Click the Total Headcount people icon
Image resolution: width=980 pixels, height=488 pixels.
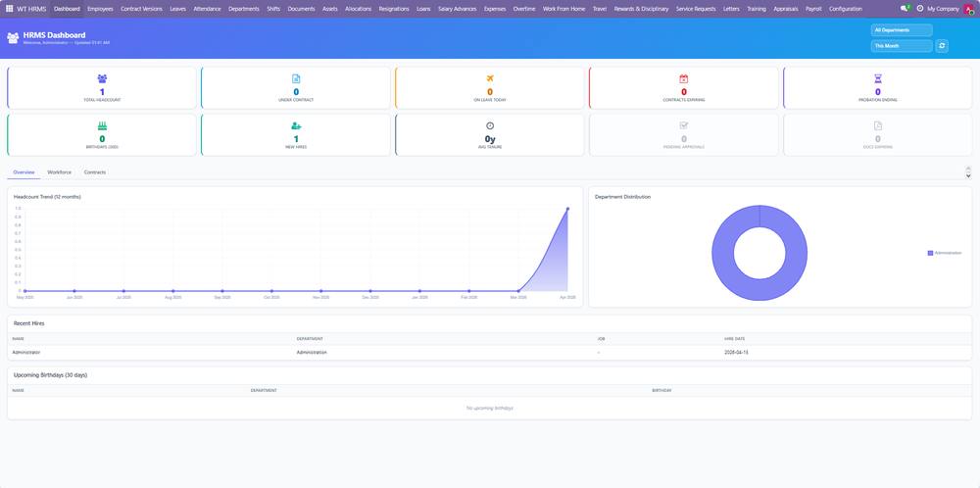tap(102, 78)
